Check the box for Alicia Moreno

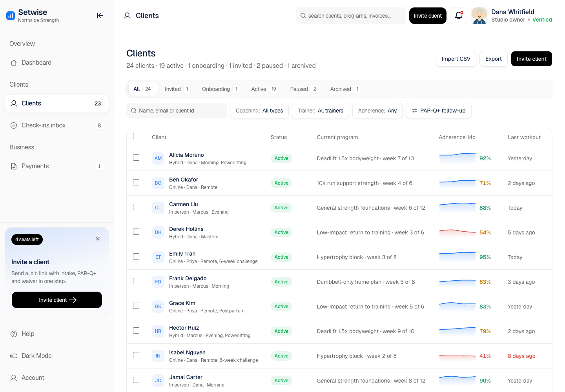(136, 158)
